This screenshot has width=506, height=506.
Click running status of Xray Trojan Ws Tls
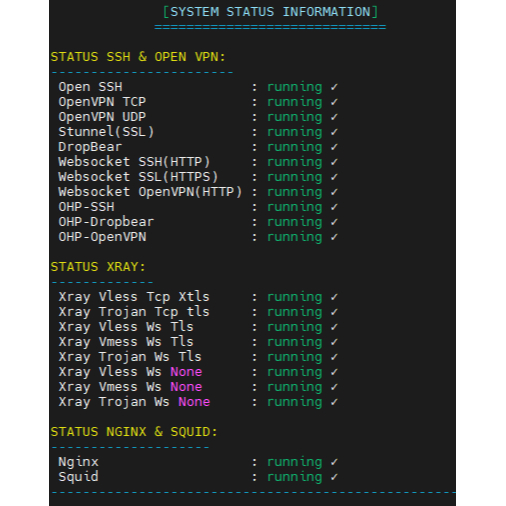(295, 357)
